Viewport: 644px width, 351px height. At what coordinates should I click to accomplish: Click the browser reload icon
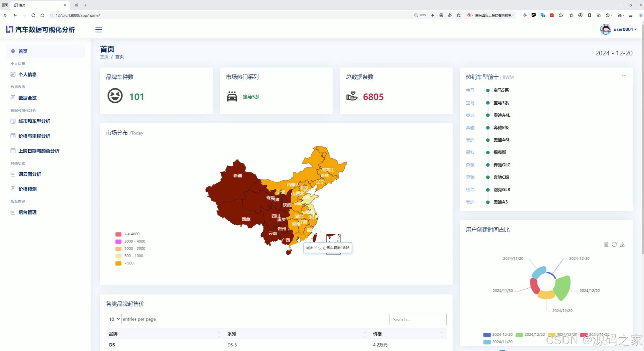coord(33,15)
